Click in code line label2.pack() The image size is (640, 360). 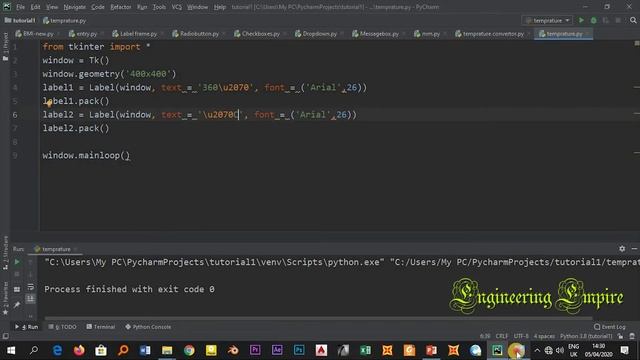[76, 128]
